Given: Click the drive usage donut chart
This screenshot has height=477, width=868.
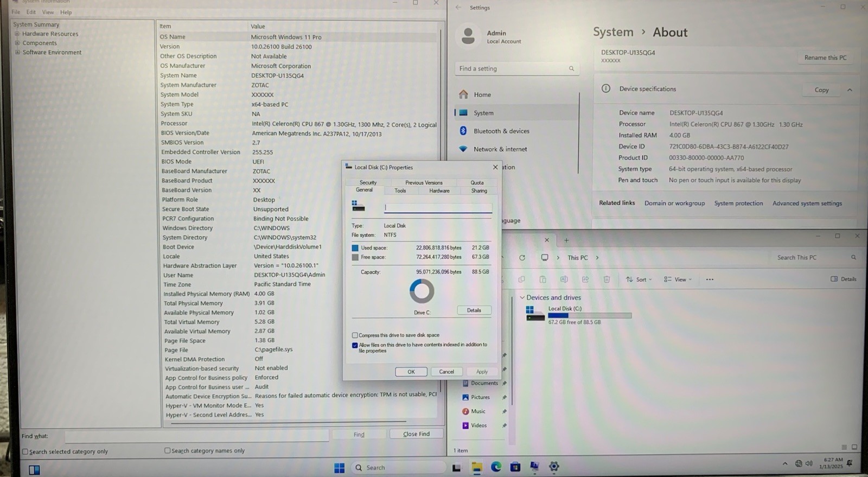Looking at the screenshot, I should [422, 291].
